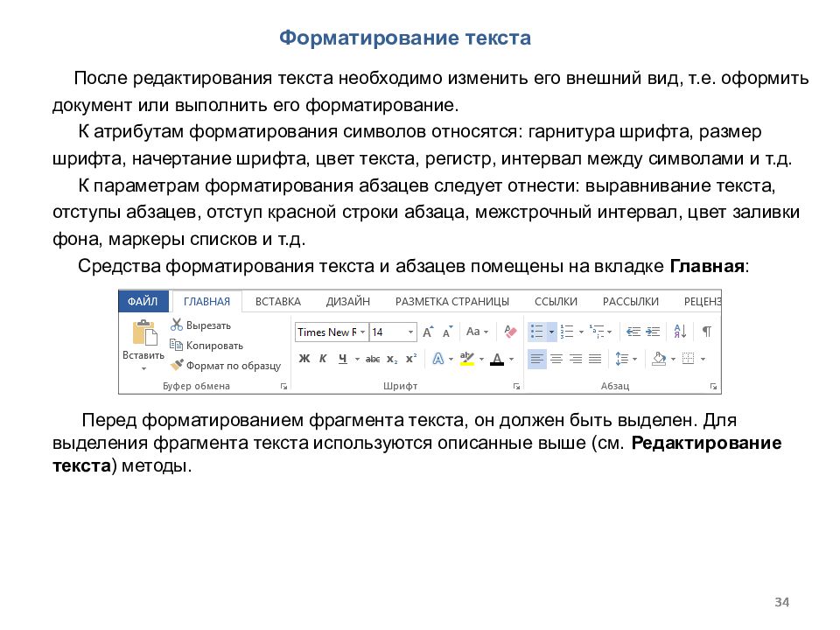Viewport: 840px width, 630px height.
Task: Toggle bold with the Ж button
Action: [x=304, y=359]
